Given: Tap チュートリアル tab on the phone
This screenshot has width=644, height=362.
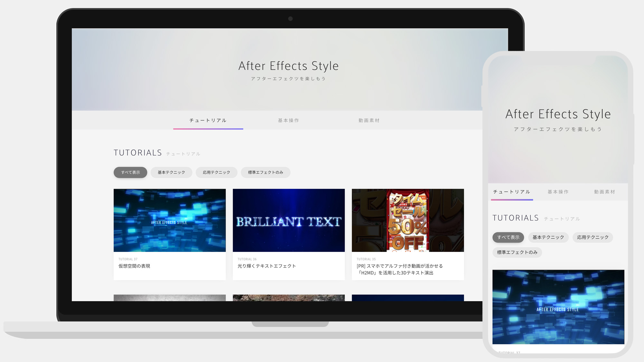Looking at the screenshot, I should 512,192.
